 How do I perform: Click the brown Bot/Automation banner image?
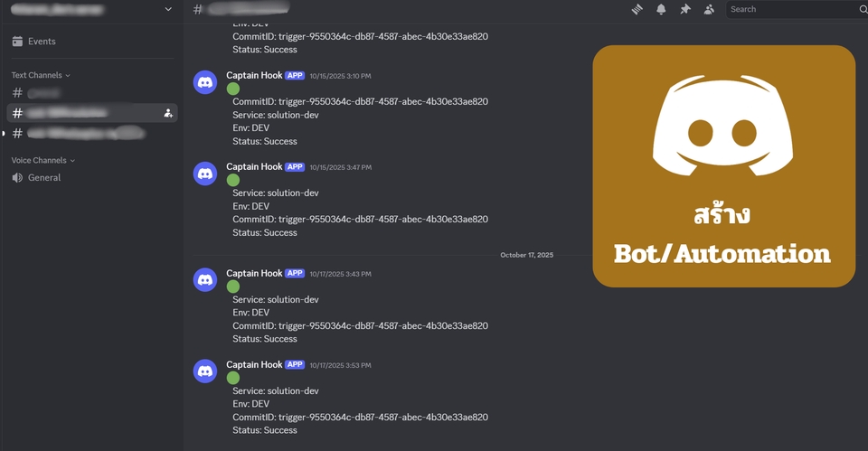coord(723,166)
